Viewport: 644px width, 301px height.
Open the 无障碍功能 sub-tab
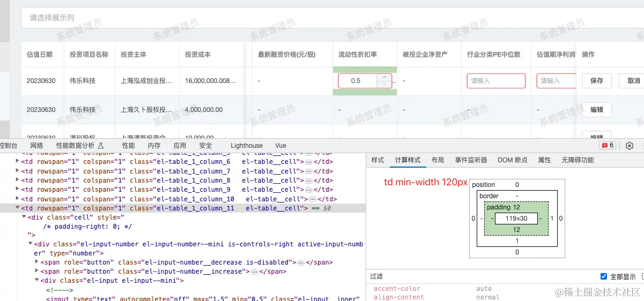point(578,160)
